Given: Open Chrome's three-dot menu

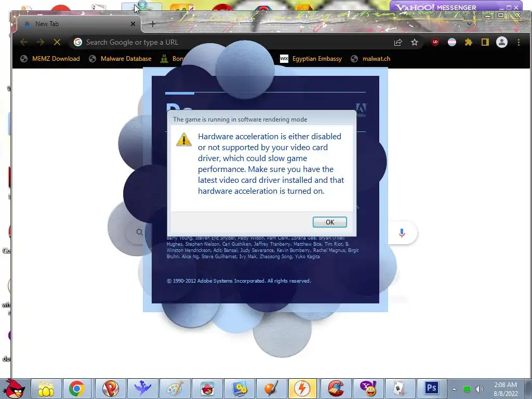Looking at the screenshot, I should [518, 42].
